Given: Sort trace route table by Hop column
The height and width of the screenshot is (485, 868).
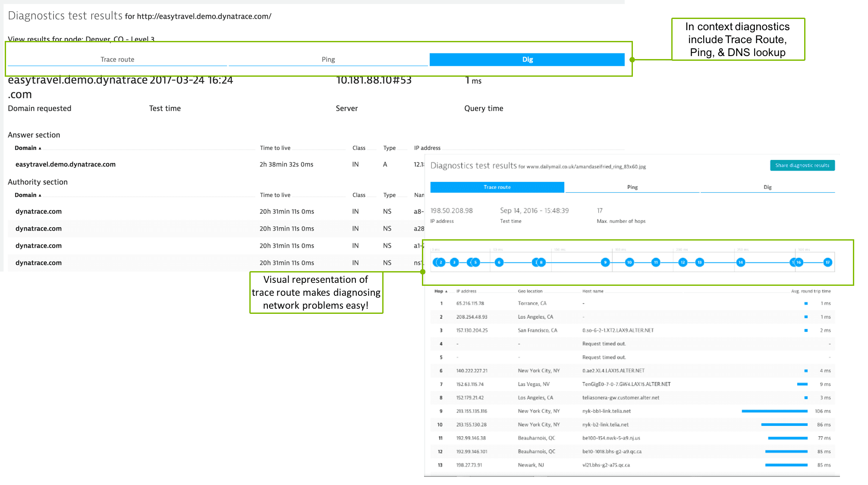Looking at the screenshot, I should point(441,291).
